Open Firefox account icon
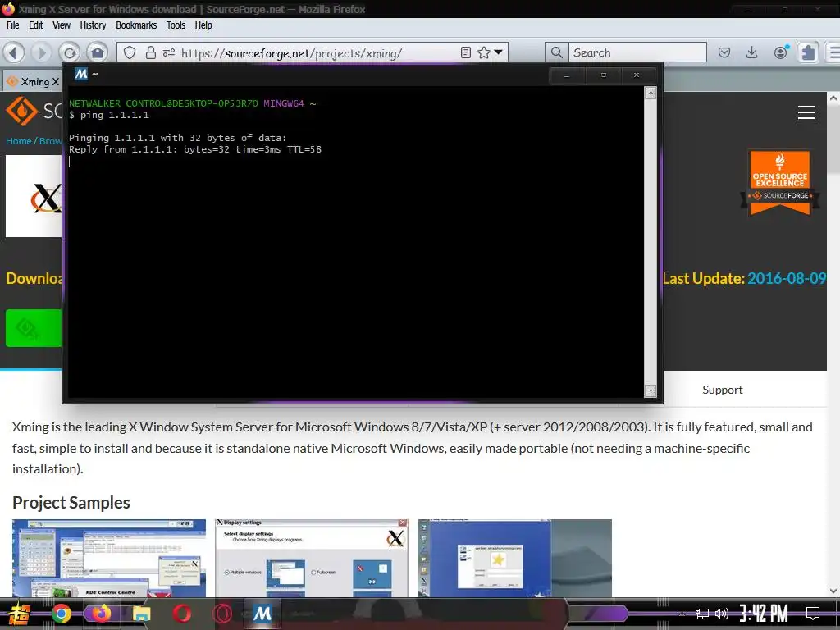The height and width of the screenshot is (630, 840). (781, 52)
